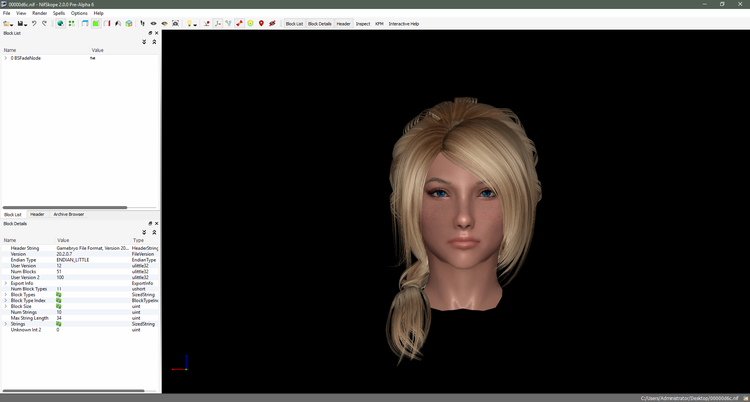
Task: Expand the Block Size row
Action: tap(6, 306)
